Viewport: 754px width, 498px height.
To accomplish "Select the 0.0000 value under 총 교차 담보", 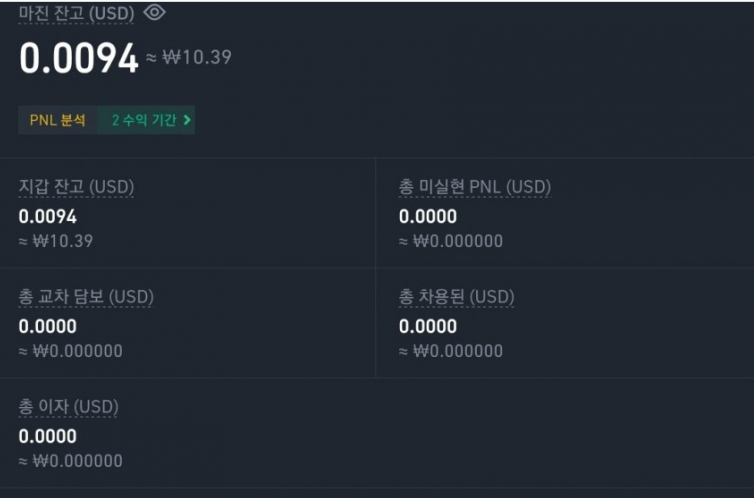I will pyautogui.click(x=48, y=326).
